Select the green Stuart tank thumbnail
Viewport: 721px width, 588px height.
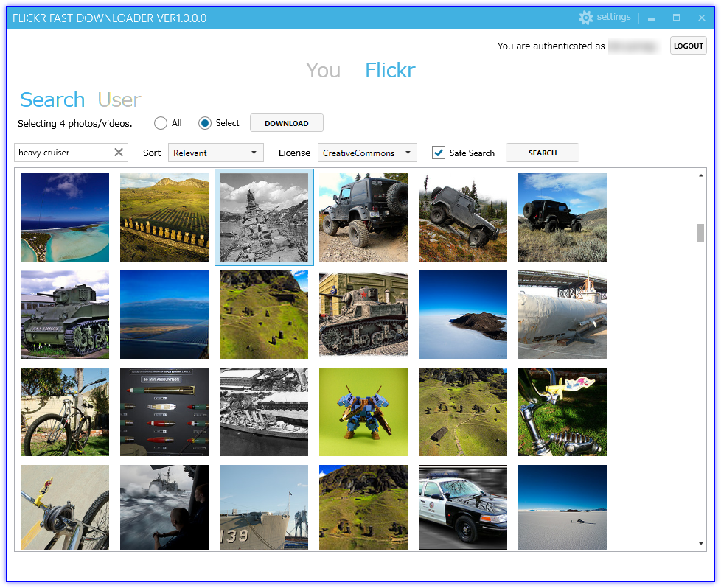click(65, 315)
